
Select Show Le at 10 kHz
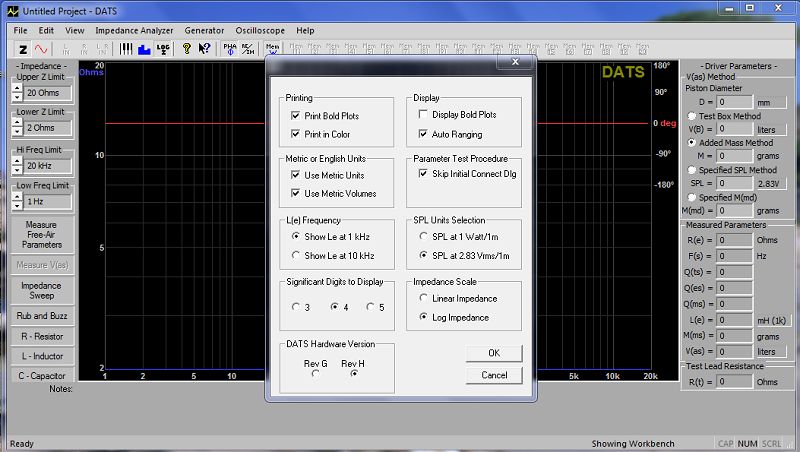click(x=295, y=255)
